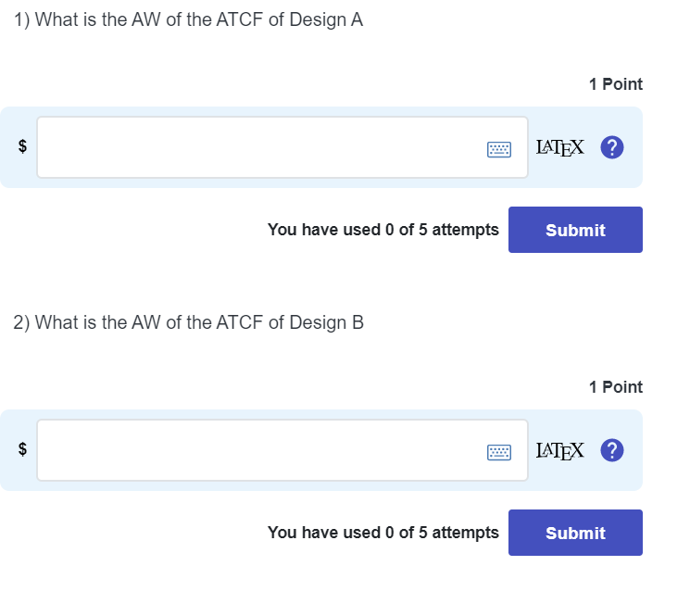
Task: Click the "1 Point" label for question 1
Action: point(615,84)
